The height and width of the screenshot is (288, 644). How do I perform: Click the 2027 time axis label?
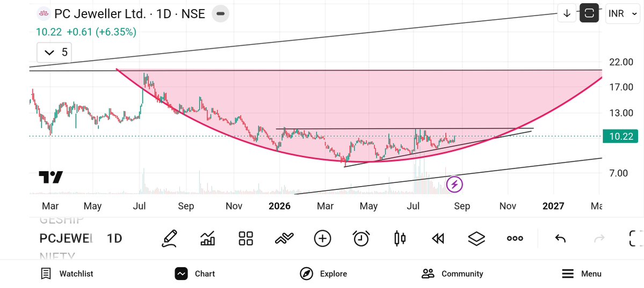tap(553, 206)
